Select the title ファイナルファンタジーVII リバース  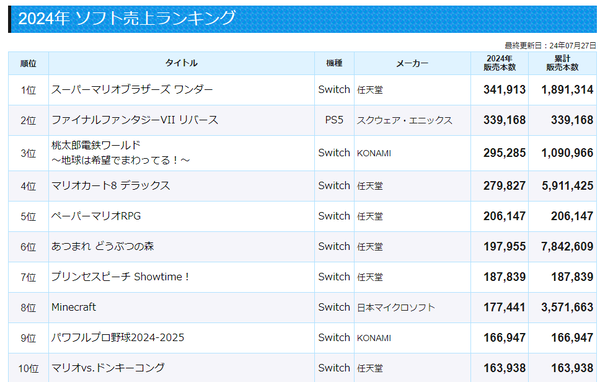click(135, 120)
